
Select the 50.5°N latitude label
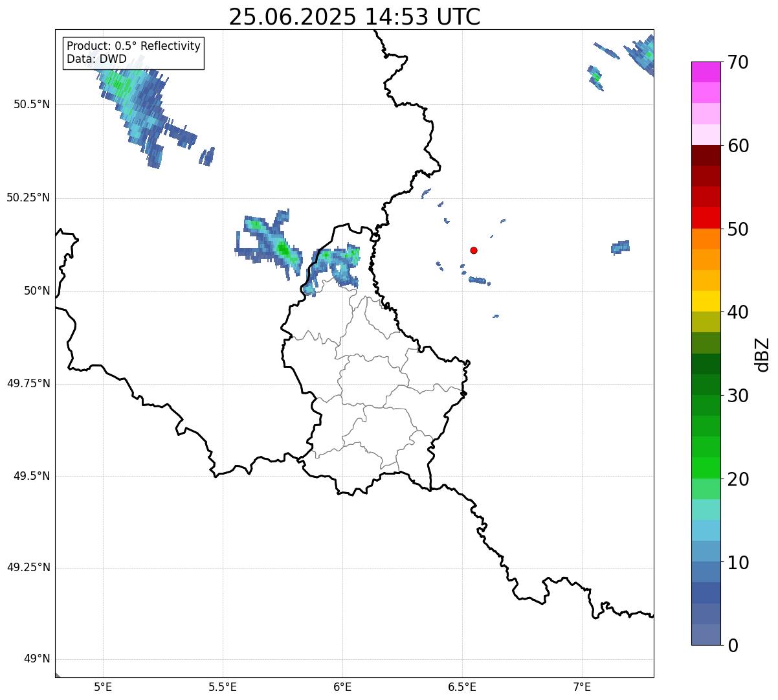32,104
